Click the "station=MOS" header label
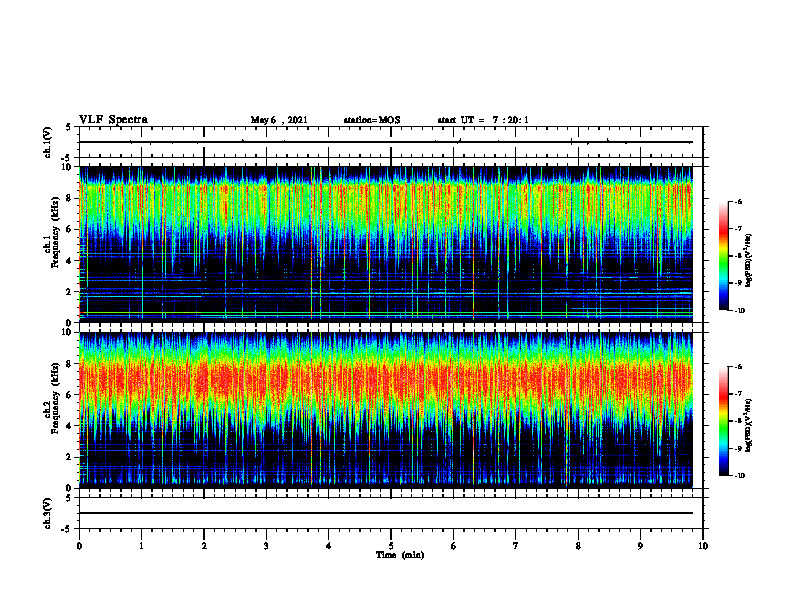 [x=372, y=120]
